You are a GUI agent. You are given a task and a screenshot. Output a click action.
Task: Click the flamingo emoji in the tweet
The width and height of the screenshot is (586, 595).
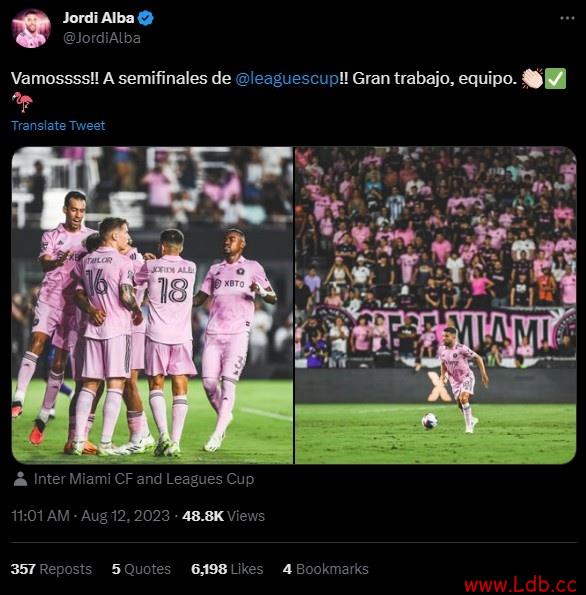pos(22,102)
